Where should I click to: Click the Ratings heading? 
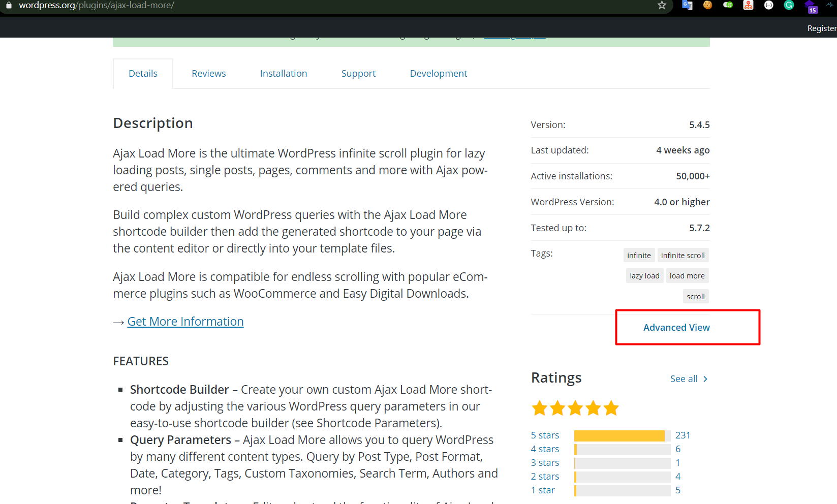tap(556, 378)
